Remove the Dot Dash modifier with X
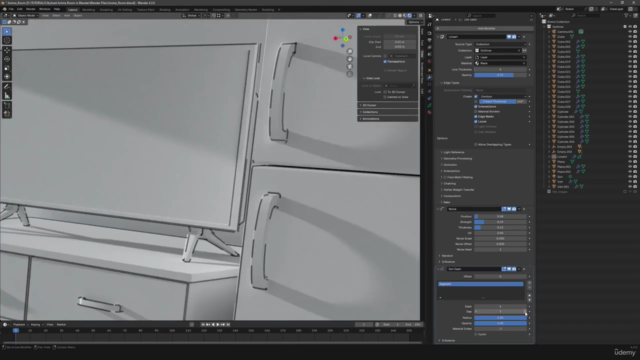Viewport: 640px width, 360px height. pos(524,269)
